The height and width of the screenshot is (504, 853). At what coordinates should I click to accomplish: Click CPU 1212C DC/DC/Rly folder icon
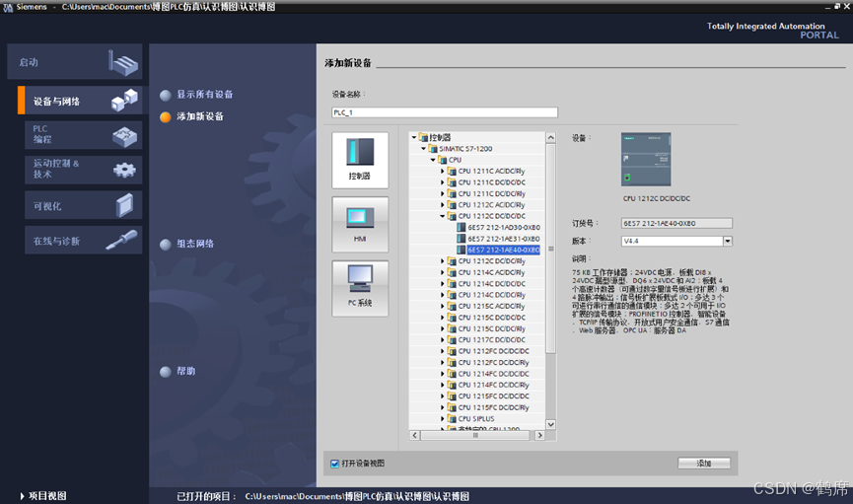(x=452, y=260)
